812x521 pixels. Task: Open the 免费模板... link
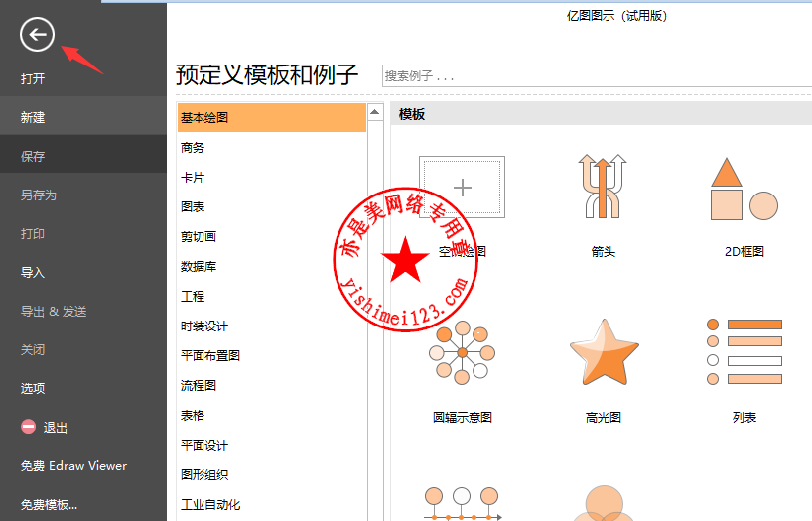pos(50,505)
